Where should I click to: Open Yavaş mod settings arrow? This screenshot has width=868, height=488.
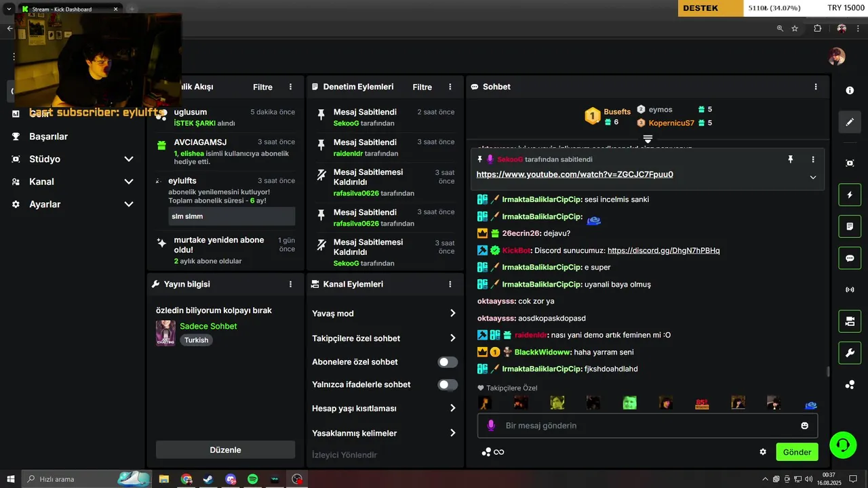tap(453, 313)
